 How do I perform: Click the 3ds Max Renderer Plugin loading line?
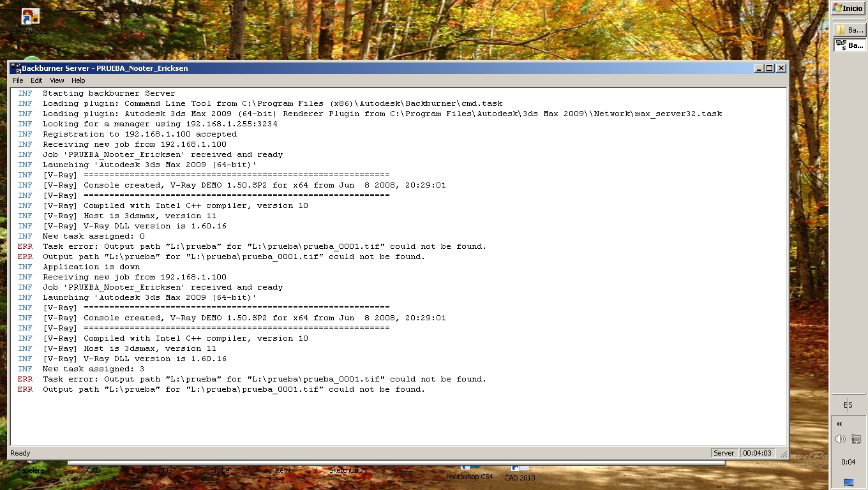[382, 114]
